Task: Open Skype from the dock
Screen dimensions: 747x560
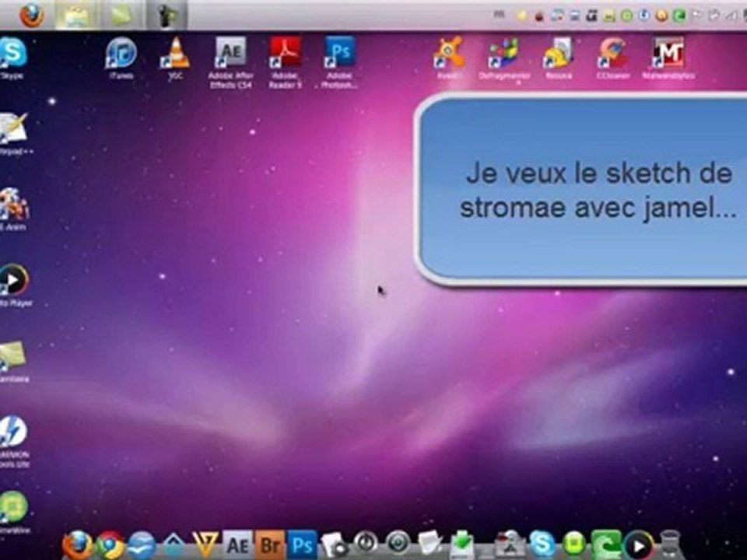Action: tap(542, 544)
